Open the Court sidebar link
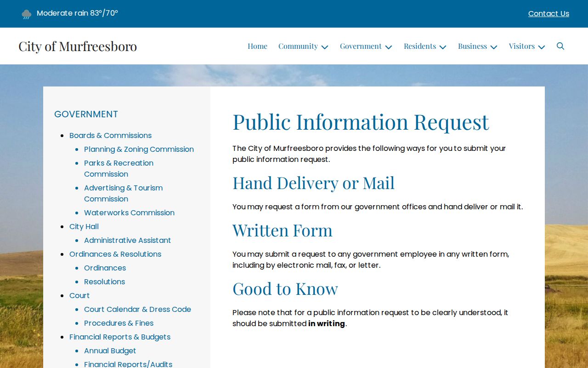Image resolution: width=588 pixels, height=368 pixels. [79, 295]
